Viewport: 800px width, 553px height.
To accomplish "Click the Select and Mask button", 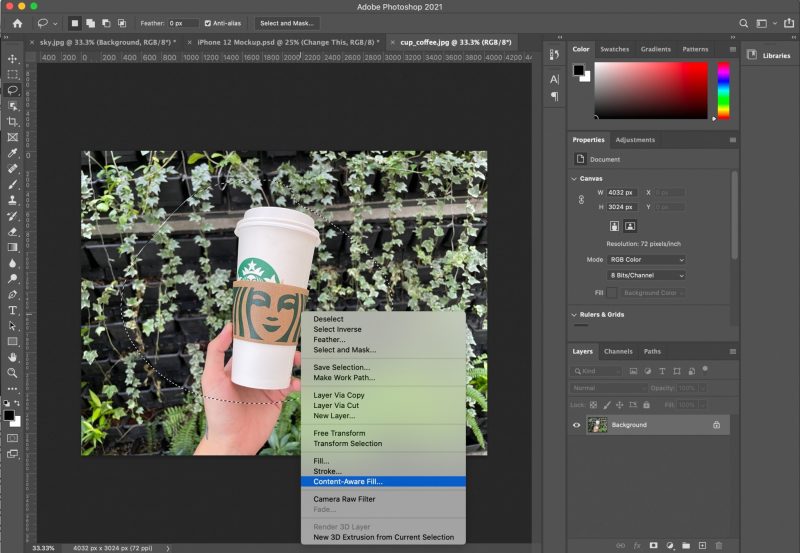I will [287, 23].
